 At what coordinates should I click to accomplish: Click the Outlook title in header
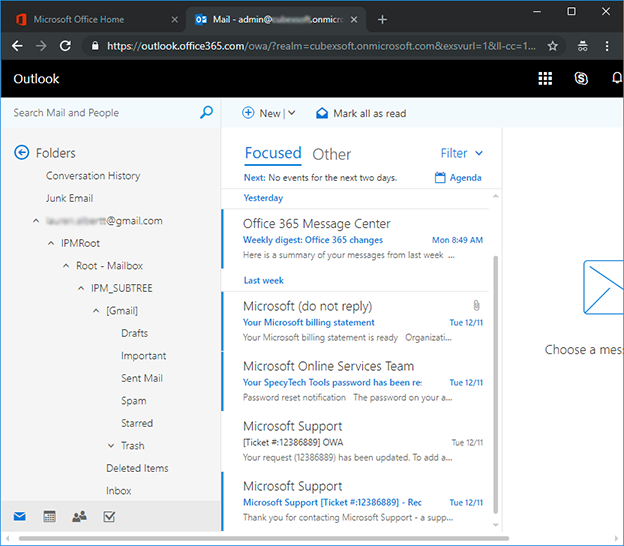pyautogui.click(x=36, y=79)
